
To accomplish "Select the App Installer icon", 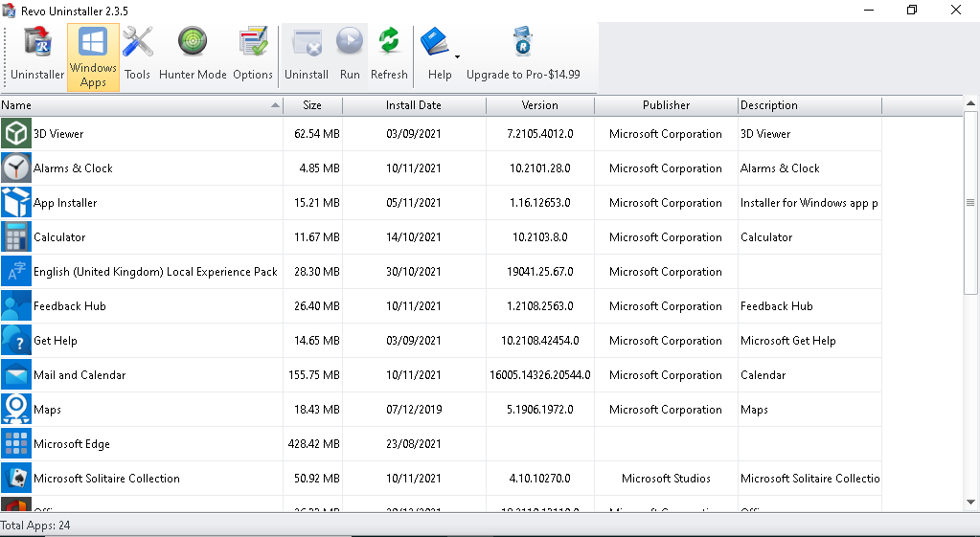I will pyautogui.click(x=16, y=202).
